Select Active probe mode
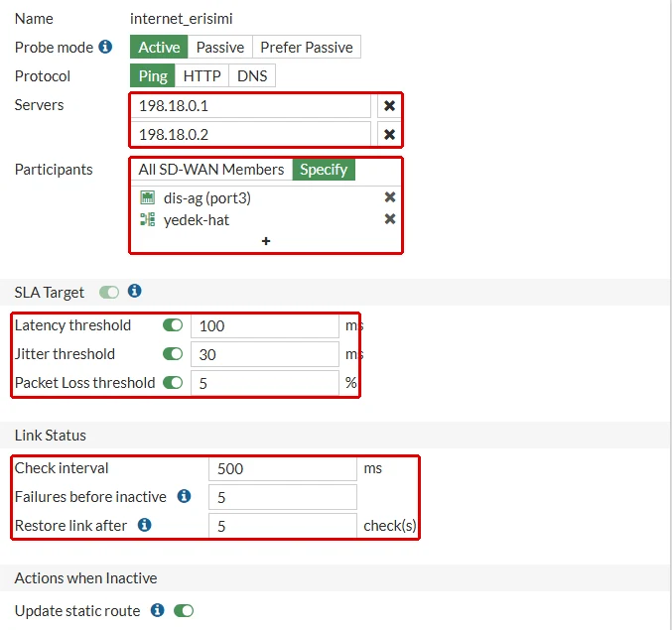This screenshot has width=672, height=630. [159, 47]
